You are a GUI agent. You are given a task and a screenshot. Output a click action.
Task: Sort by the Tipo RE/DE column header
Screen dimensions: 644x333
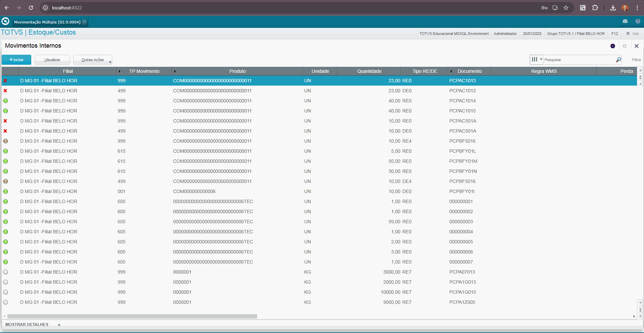pyautogui.click(x=425, y=71)
